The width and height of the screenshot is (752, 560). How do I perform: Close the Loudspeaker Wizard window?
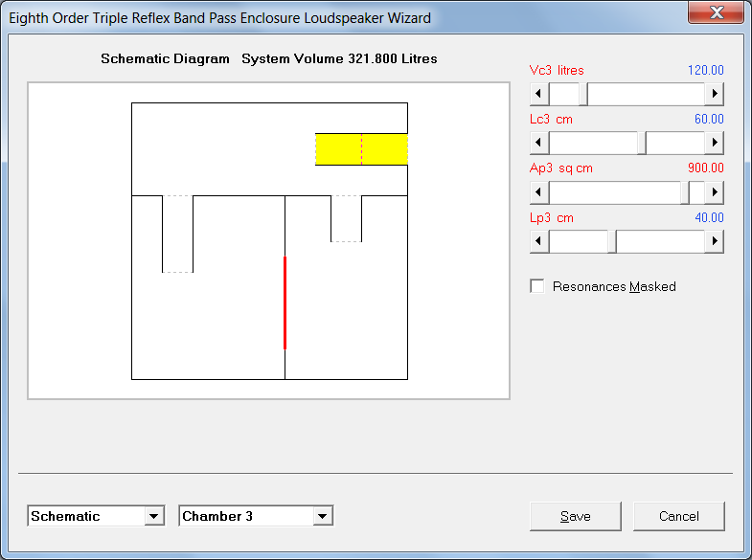(x=716, y=12)
